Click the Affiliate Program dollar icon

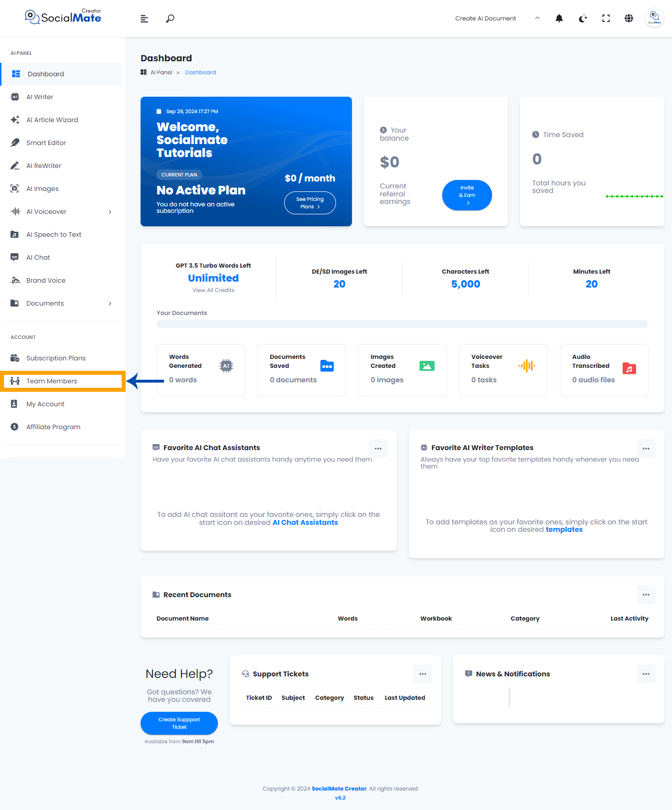[15, 427]
